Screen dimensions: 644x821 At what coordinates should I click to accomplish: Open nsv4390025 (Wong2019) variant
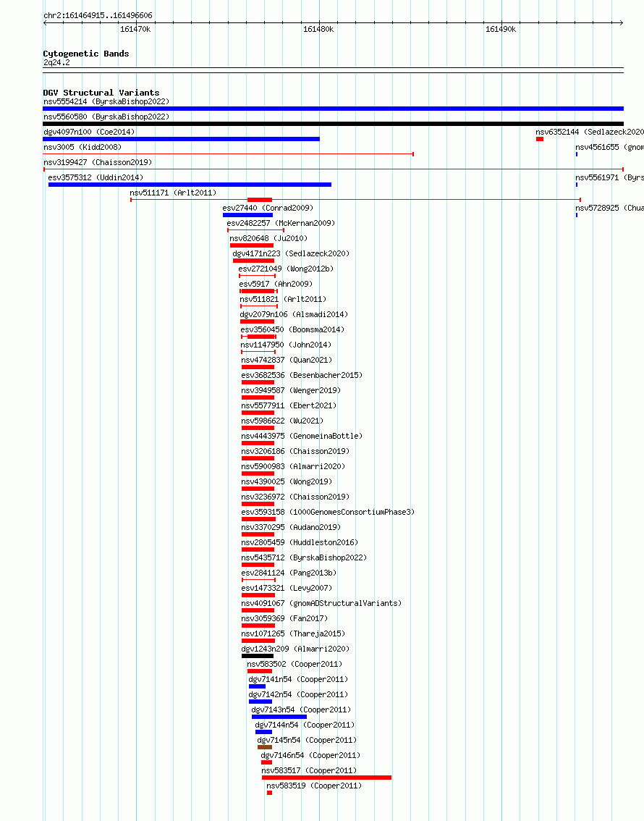click(x=287, y=481)
